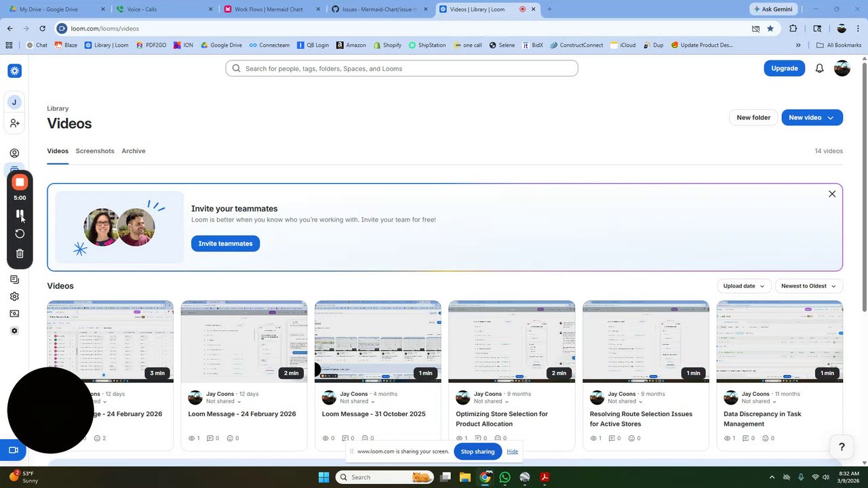
Task: Open the Loom logo home icon
Action: 14,70
